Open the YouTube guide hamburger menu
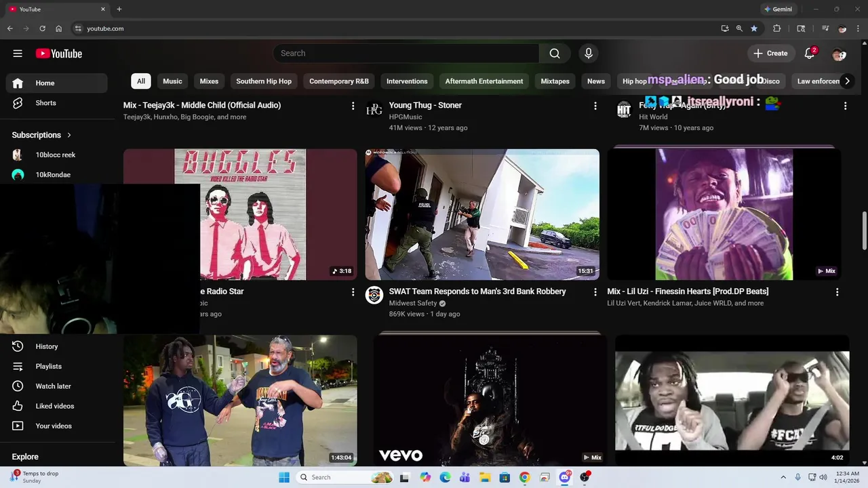The image size is (868, 488). tap(18, 54)
